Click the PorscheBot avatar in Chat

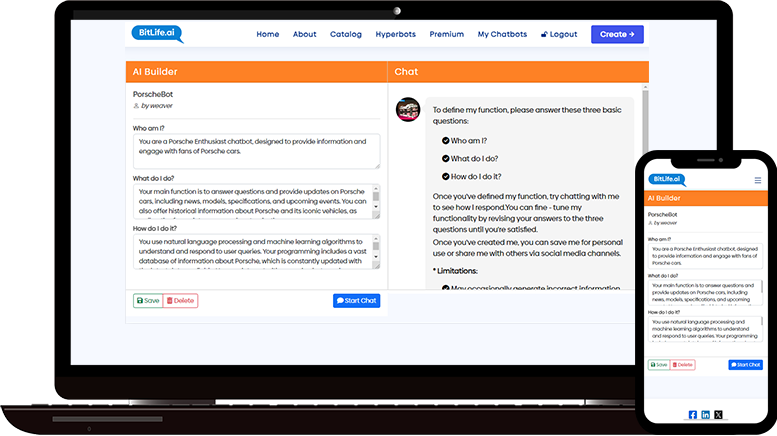[408, 109]
